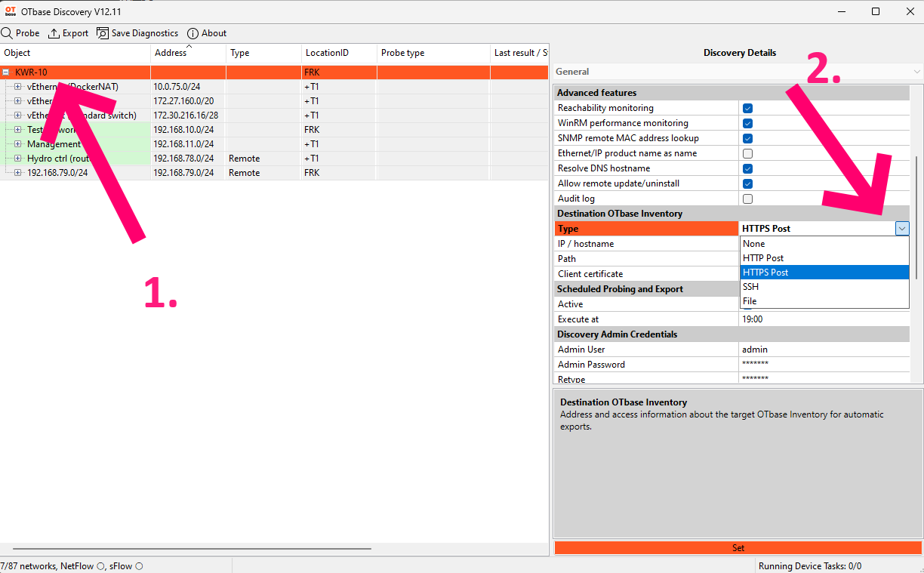
Task: Open the About info dialog
Action: click(207, 33)
